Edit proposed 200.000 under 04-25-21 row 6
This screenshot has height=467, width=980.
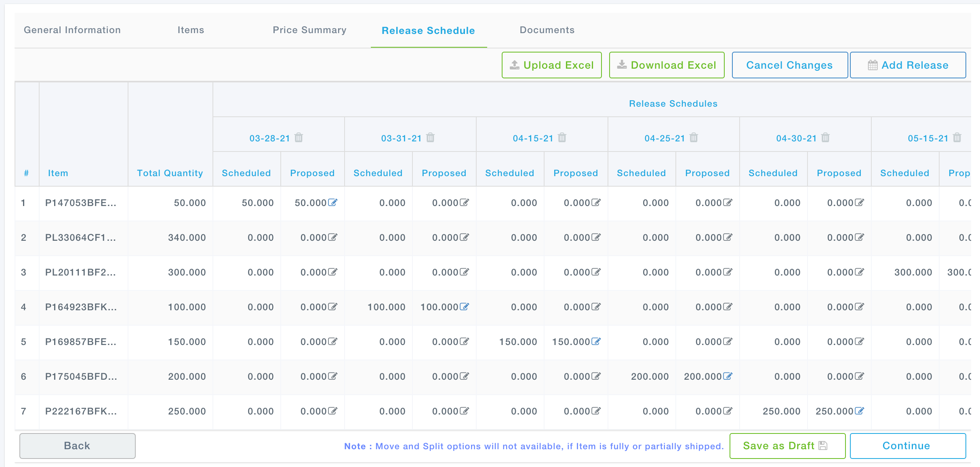coord(728,376)
